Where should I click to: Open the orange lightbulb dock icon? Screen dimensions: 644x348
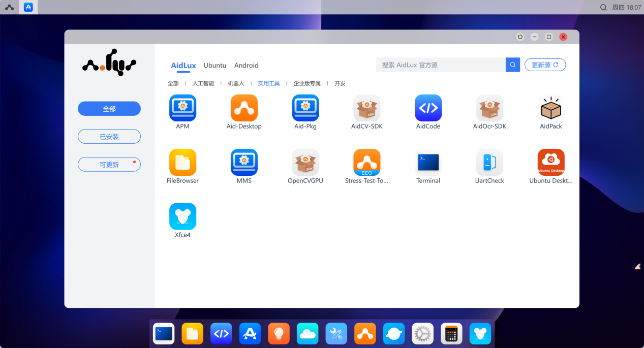pos(279,334)
